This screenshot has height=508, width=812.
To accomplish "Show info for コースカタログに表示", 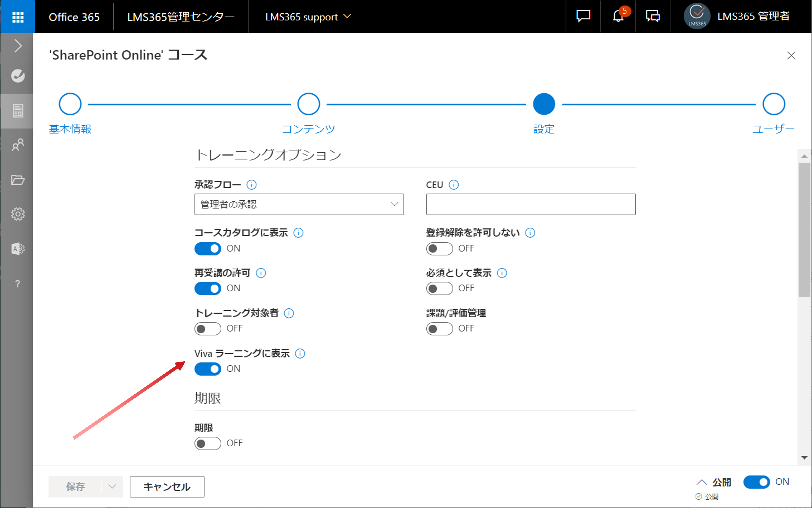I will (x=298, y=233).
